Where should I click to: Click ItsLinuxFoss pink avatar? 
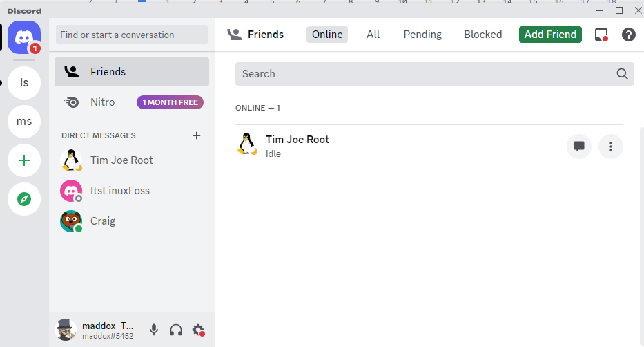pyautogui.click(x=71, y=191)
